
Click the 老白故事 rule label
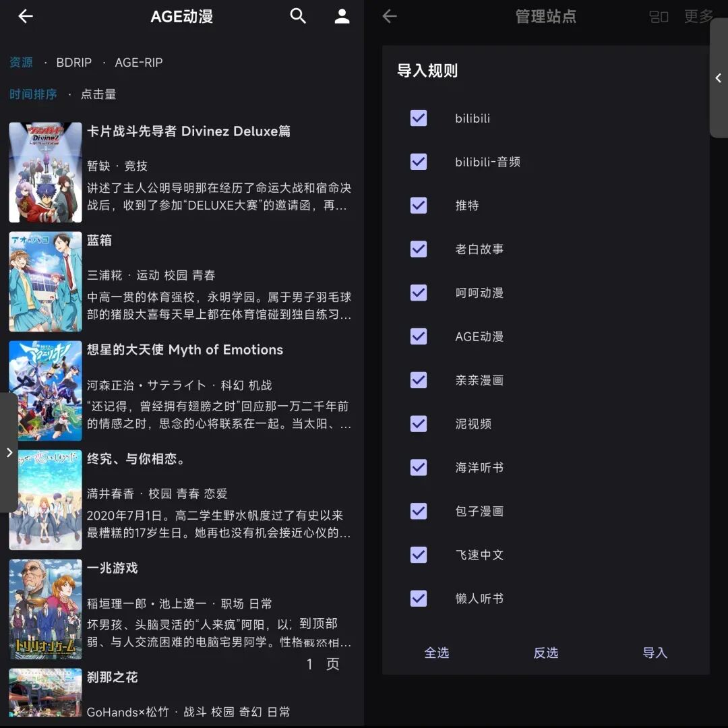click(479, 249)
